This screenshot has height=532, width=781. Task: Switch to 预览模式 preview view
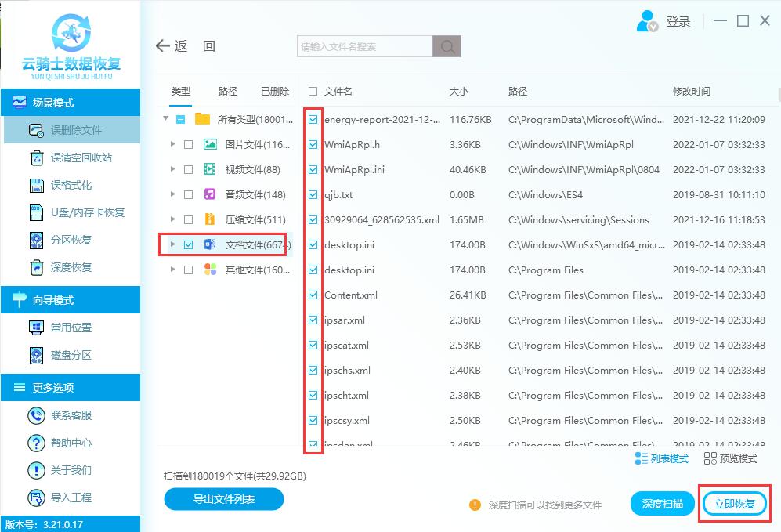[731, 459]
